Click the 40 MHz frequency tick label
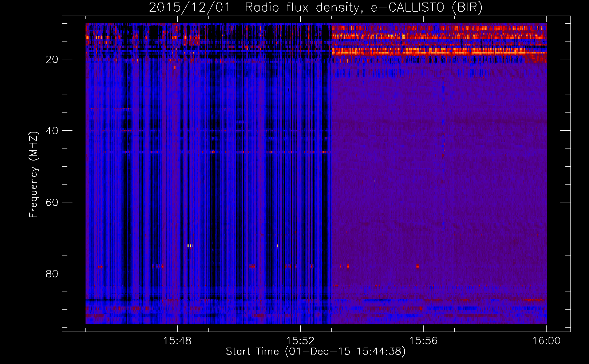589x364 pixels. point(52,131)
